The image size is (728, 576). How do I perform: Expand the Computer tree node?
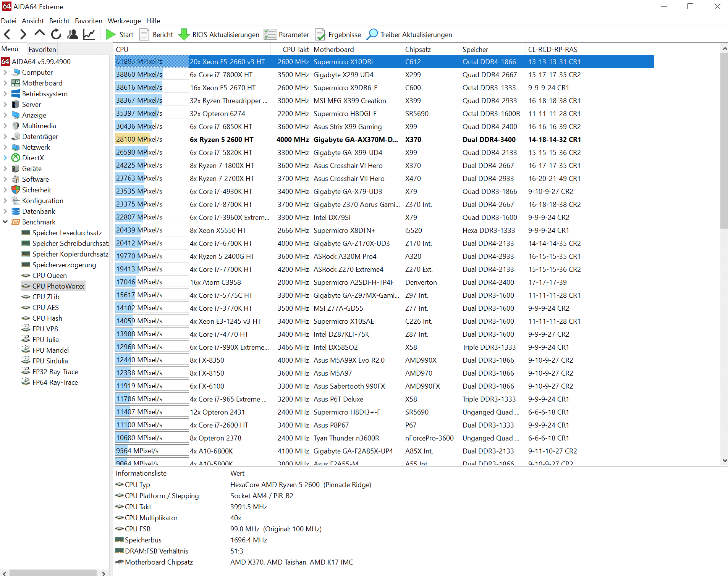tap(5, 72)
